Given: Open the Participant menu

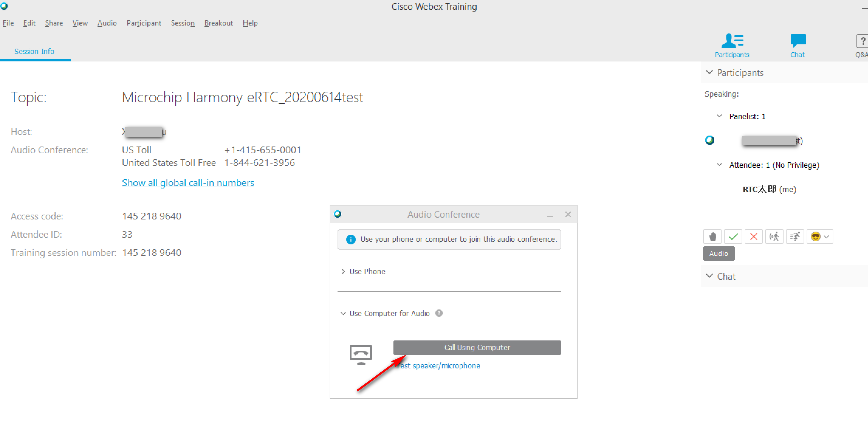Looking at the screenshot, I should point(144,23).
